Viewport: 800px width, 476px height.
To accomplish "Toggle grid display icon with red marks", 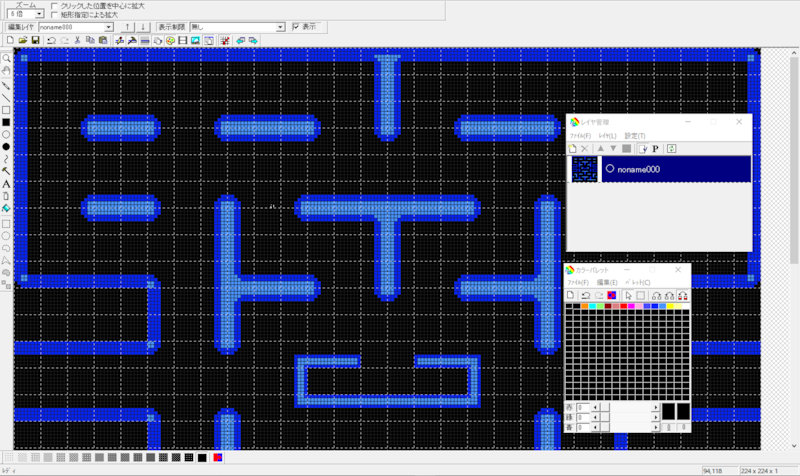I will (x=224, y=40).
